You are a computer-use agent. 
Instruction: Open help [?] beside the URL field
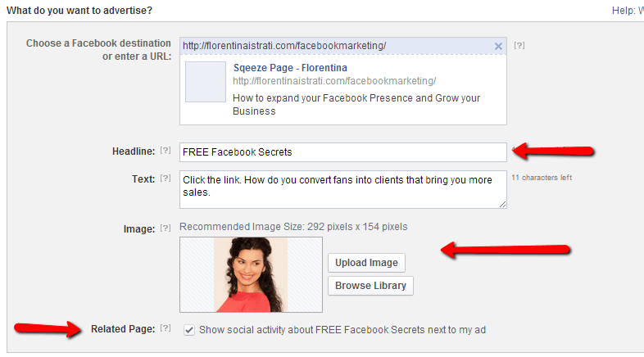point(519,46)
